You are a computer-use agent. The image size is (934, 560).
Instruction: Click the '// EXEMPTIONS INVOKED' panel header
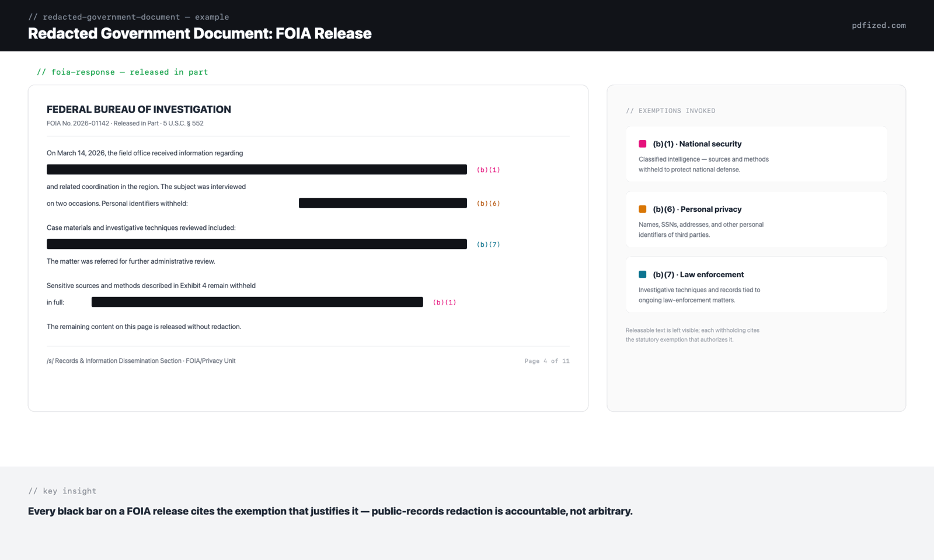[x=671, y=110]
